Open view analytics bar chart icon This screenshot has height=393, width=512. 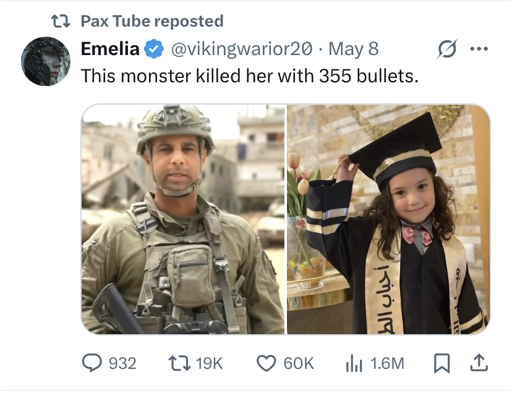(354, 363)
